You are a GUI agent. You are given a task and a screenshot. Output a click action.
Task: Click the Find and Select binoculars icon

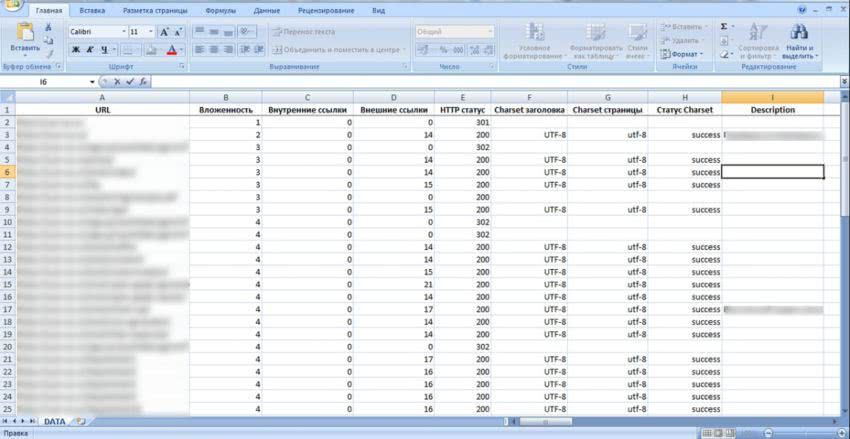(798, 32)
